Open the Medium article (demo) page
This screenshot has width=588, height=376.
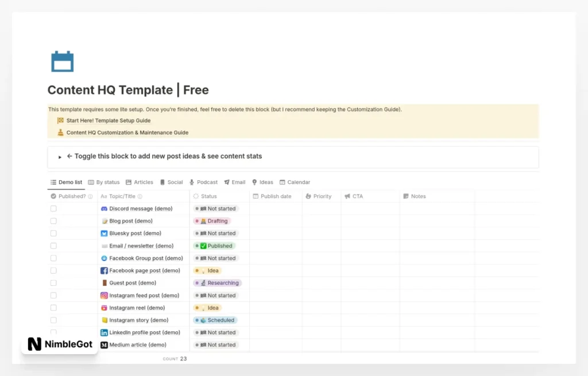coord(138,345)
